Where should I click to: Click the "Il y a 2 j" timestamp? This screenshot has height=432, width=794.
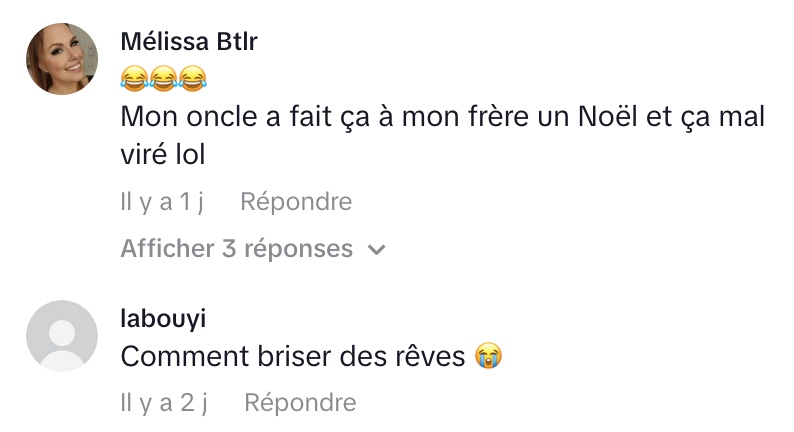164,402
